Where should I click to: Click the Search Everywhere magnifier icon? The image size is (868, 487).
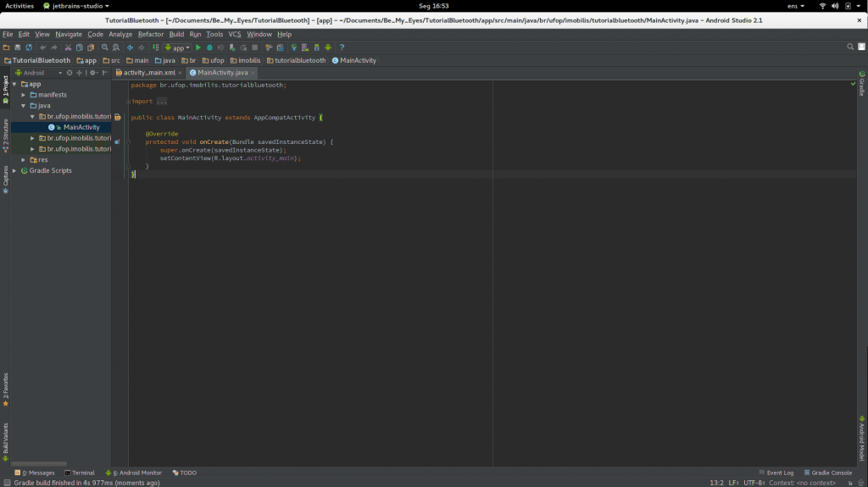click(850, 47)
